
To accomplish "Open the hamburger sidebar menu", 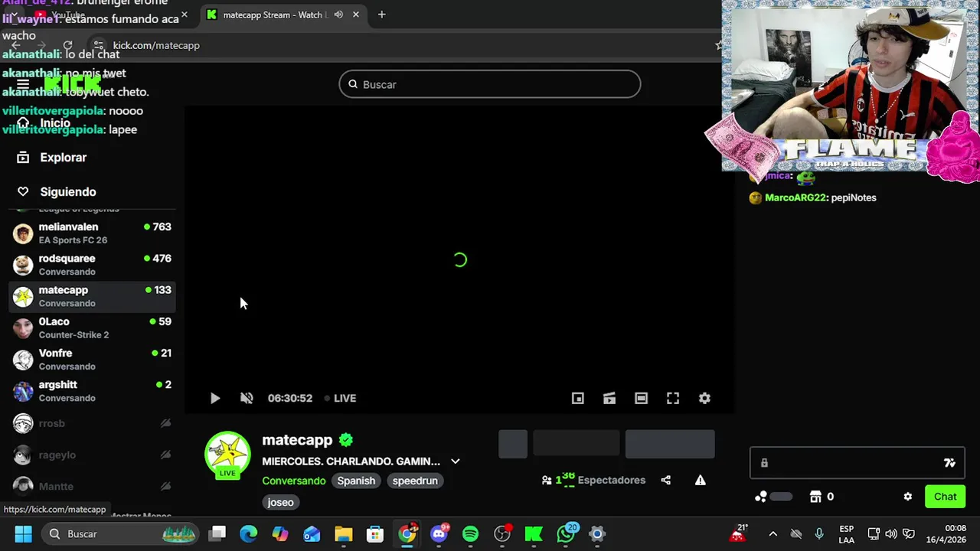I will 23,84.
